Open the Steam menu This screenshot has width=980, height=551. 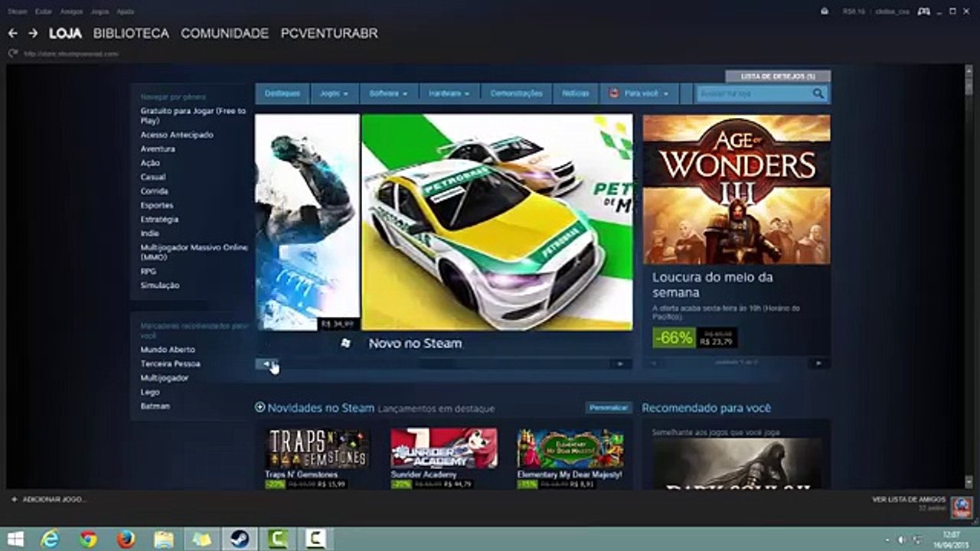[x=17, y=11]
